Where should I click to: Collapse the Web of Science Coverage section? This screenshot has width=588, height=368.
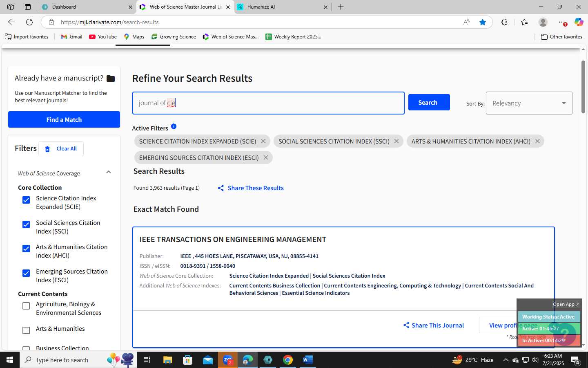tap(109, 172)
